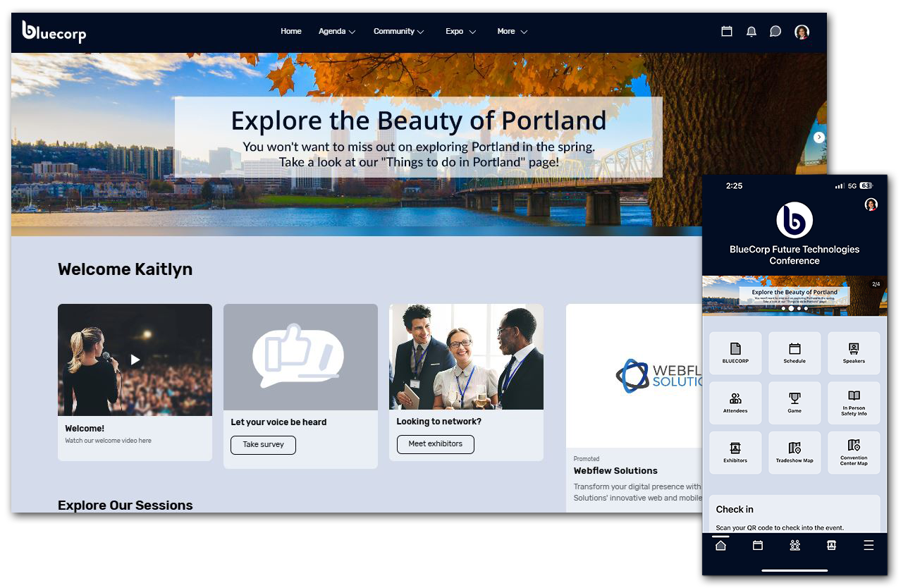Tap the hamburger menu in mobile bottom bar
908x588 pixels.
click(x=869, y=544)
